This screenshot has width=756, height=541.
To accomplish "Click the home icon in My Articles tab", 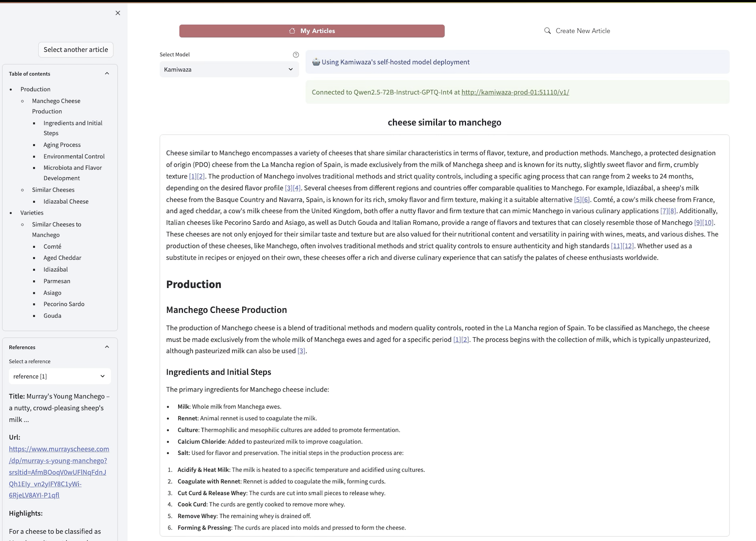I will (292, 31).
